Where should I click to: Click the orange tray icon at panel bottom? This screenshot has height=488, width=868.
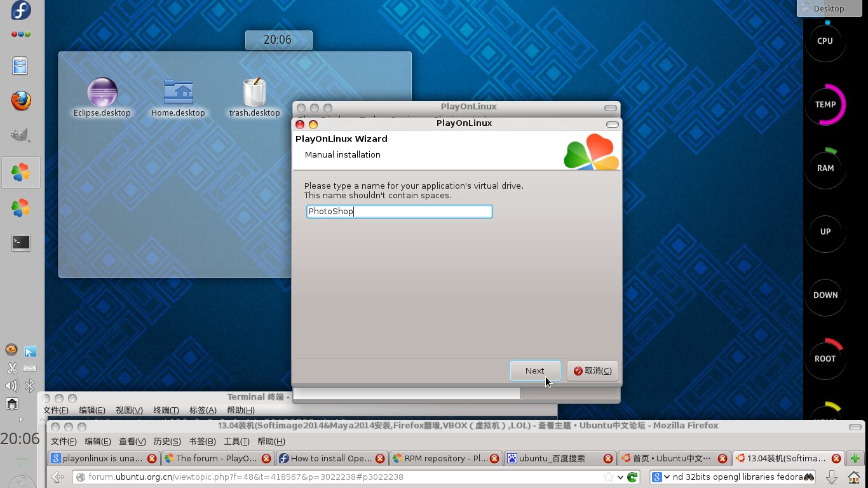[11, 350]
